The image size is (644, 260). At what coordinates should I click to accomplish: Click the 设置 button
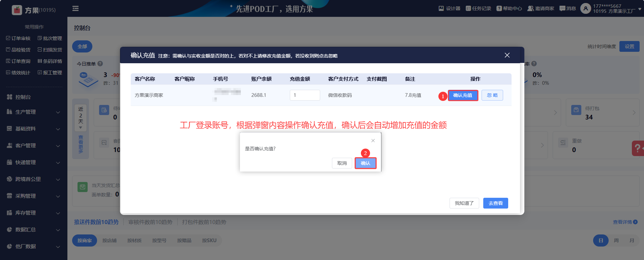[x=630, y=46]
